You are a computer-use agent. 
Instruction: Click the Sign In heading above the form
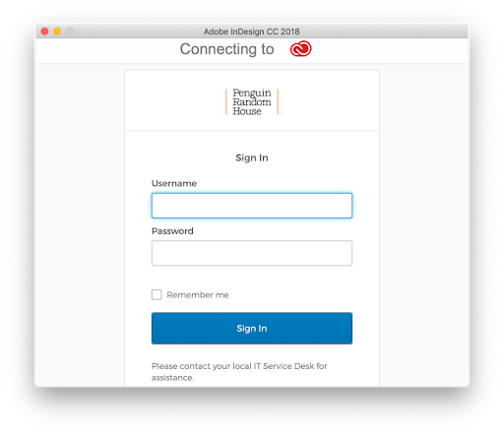pyautogui.click(x=252, y=157)
